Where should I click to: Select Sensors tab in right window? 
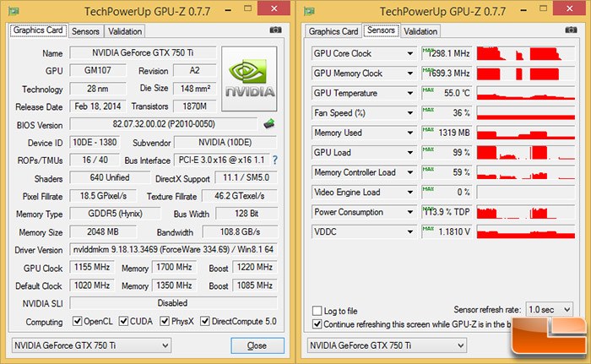coord(381,30)
